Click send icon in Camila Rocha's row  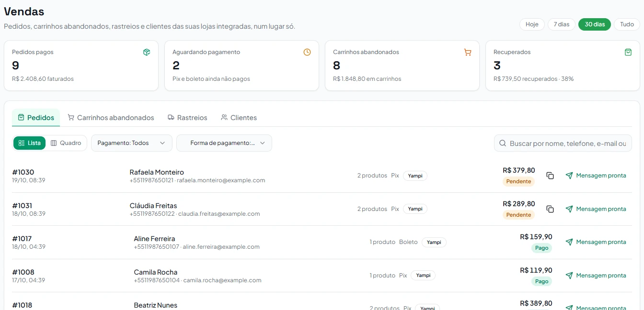click(x=569, y=276)
